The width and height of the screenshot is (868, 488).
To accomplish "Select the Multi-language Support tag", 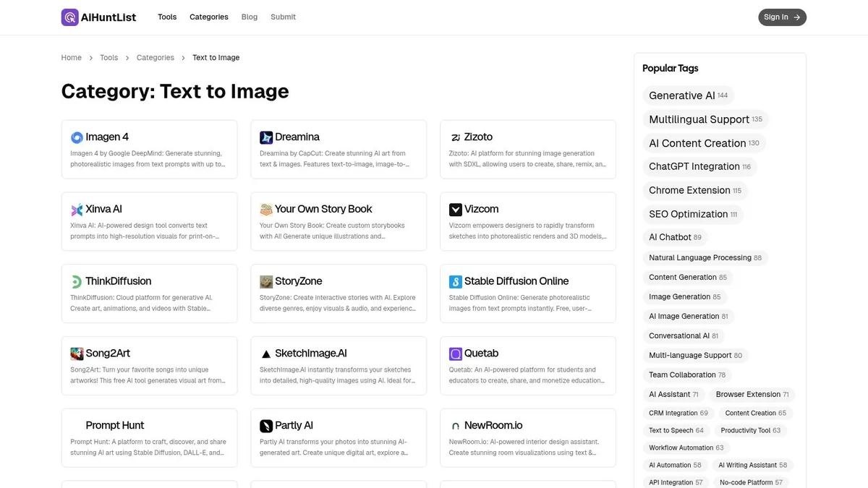I will (695, 355).
